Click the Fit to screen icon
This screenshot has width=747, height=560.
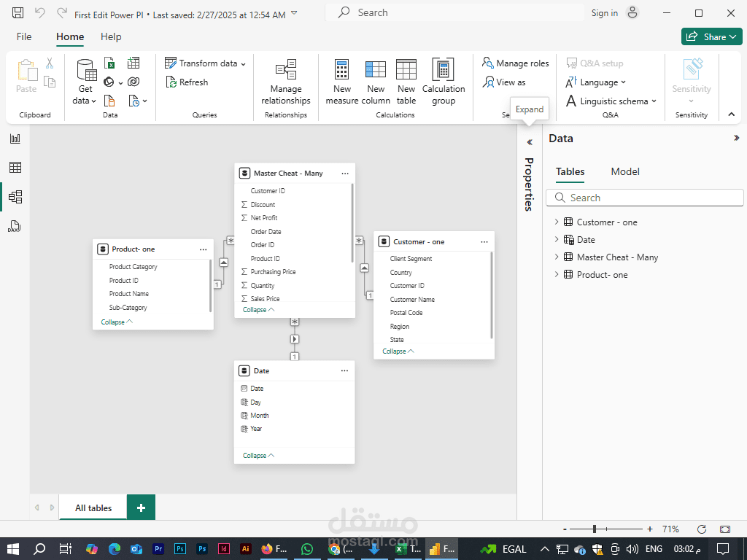point(725,529)
